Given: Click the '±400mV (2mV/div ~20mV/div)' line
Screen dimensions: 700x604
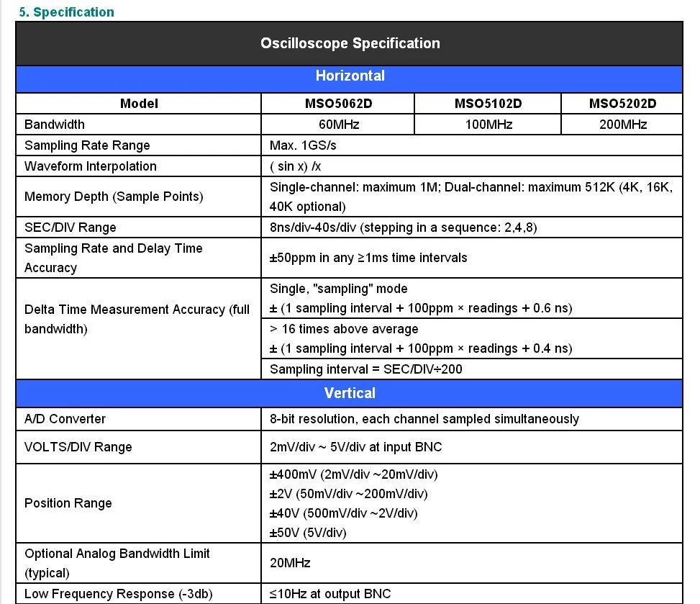Looking at the screenshot, I should click(353, 474).
